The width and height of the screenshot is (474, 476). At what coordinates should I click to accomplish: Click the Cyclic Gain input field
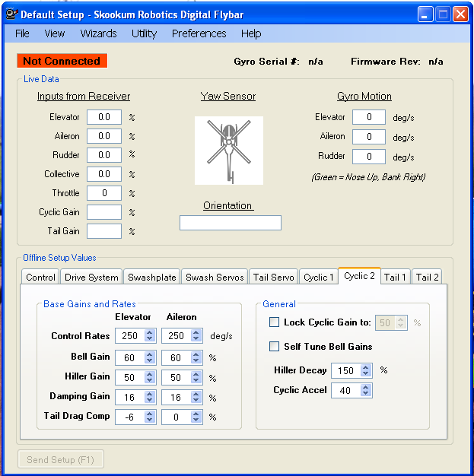point(104,212)
